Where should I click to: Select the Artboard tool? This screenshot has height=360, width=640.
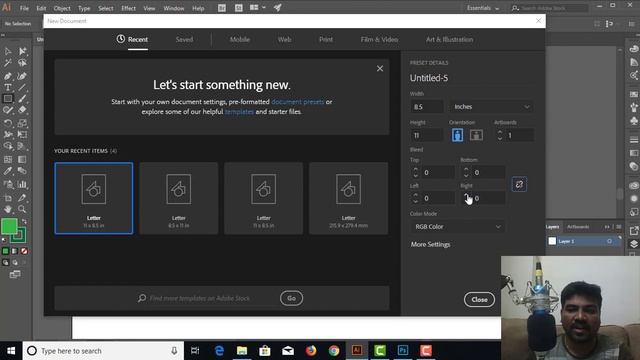tap(8, 198)
